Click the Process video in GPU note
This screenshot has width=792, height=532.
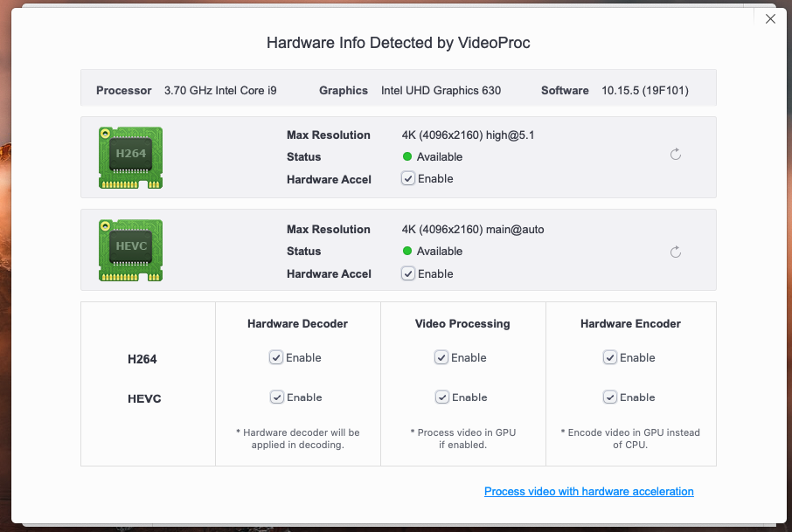pos(462,439)
